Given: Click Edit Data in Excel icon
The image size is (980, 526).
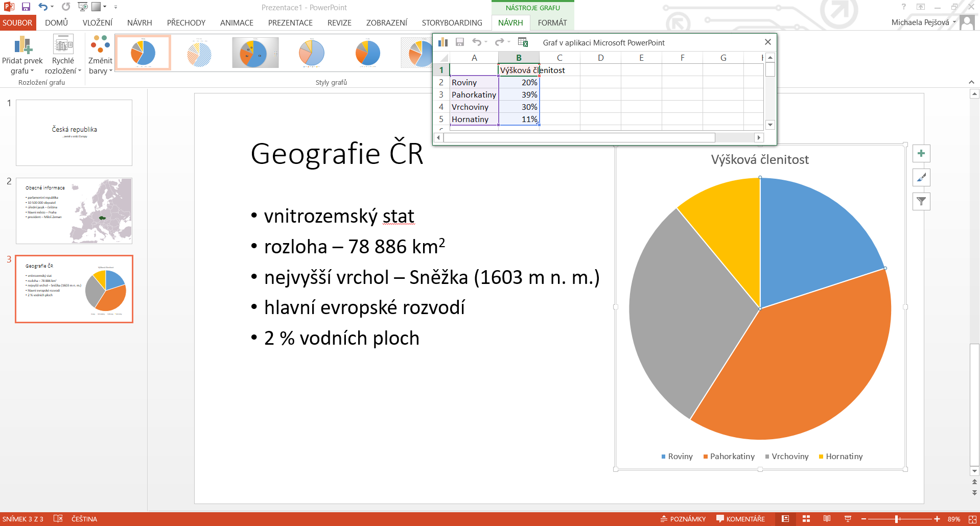Looking at the screenshot, I should (x=523, y=42).
